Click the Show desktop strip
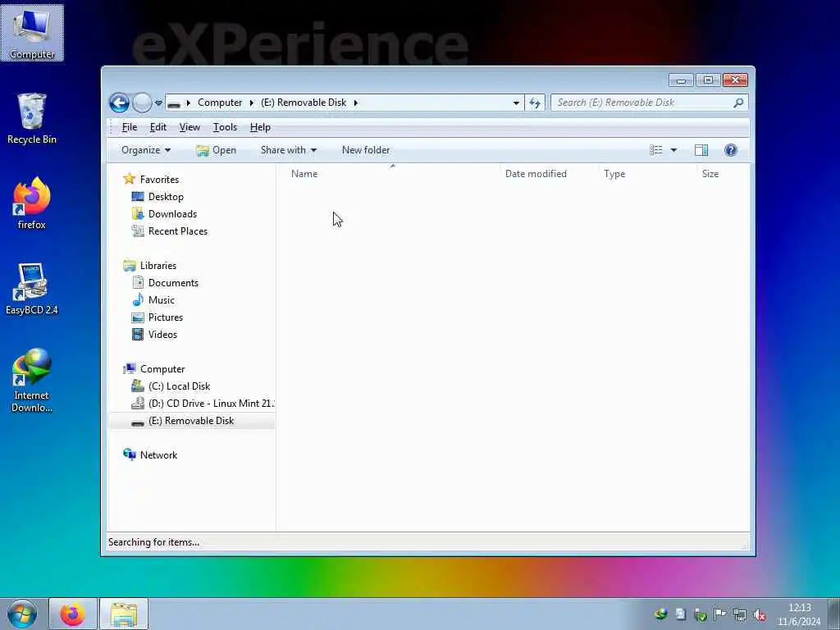This screenshot has width=840, height=630. [834, 614]
